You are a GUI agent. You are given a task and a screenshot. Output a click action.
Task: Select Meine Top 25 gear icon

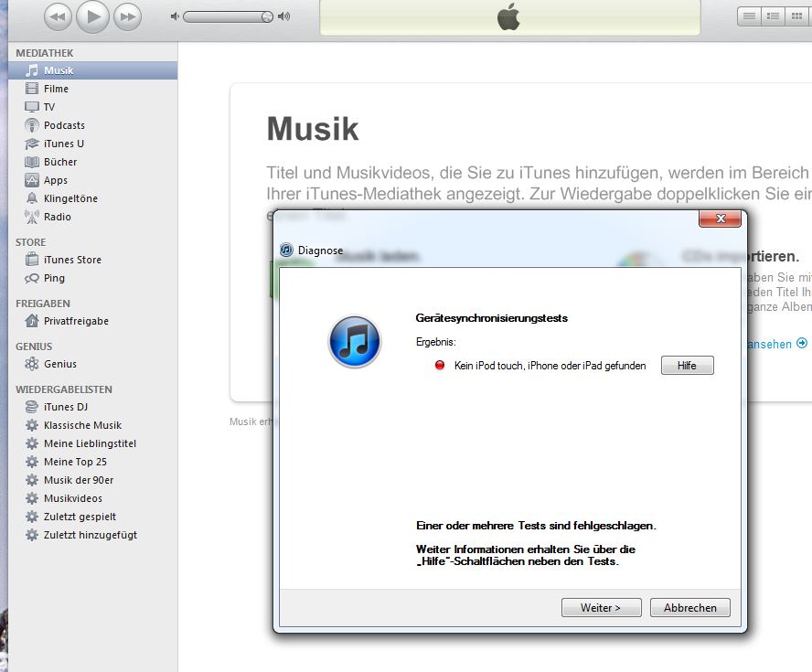32,462
